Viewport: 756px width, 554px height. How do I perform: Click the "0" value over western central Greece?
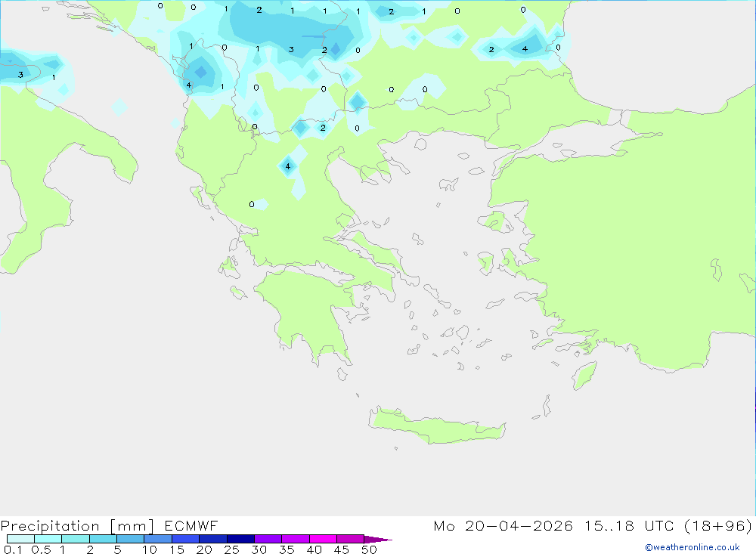251,204
